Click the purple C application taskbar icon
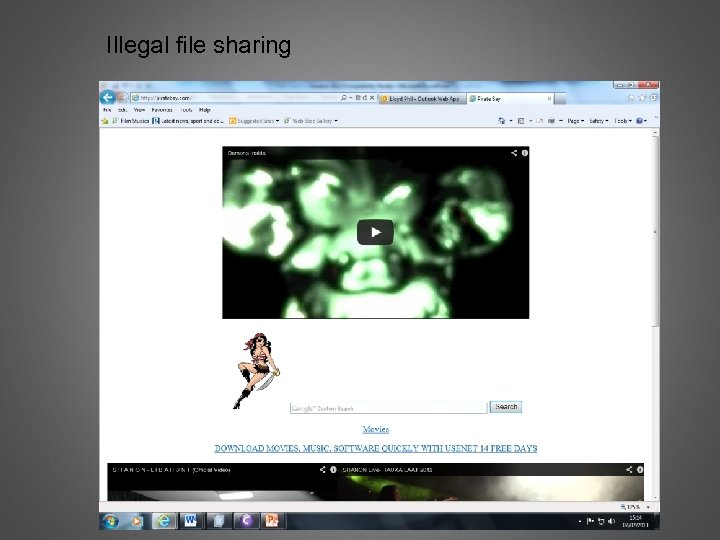The height and width of the screenshot is (540, 720). coord(246,521)
